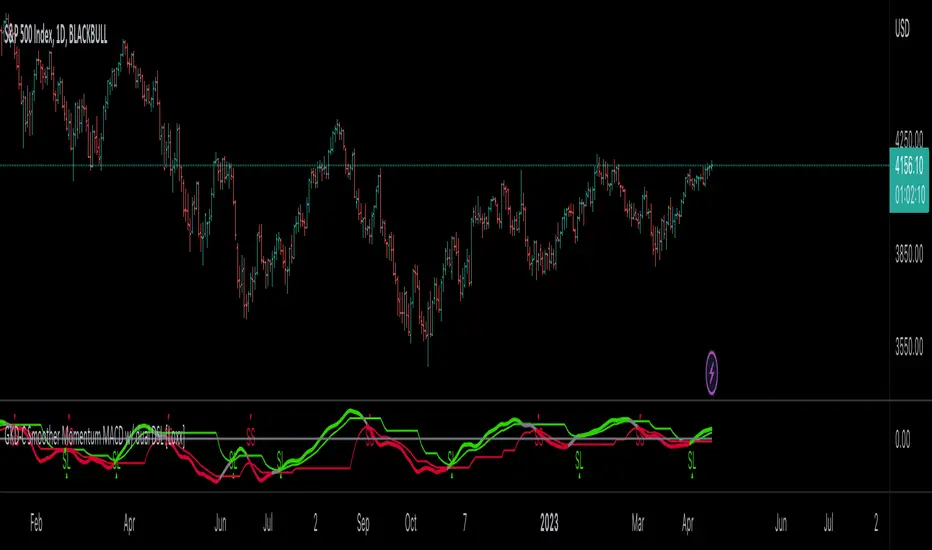Click the Feb label on time axis

36,523
